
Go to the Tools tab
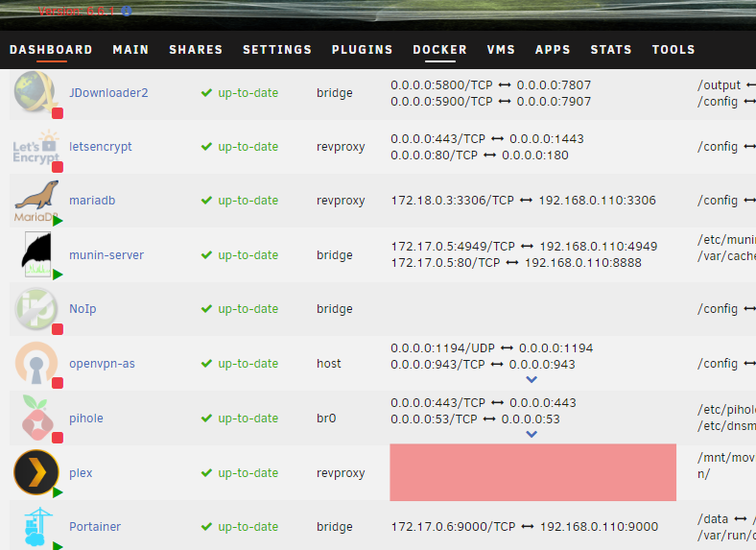pyautogui.click(x=673, y=50)
